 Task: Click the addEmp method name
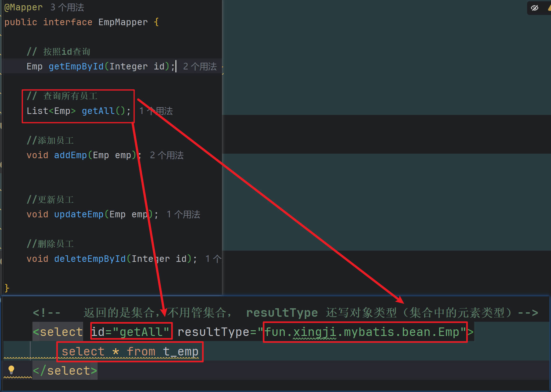tap(70, 155)
